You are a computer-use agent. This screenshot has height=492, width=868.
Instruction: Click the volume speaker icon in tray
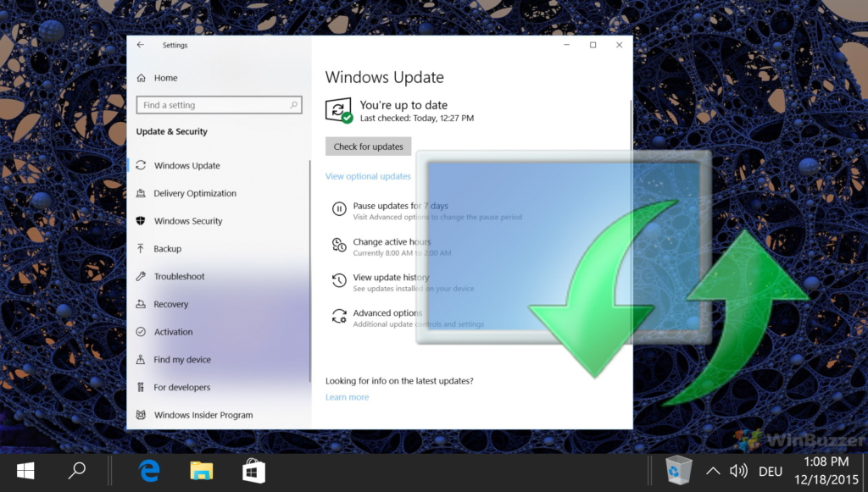(738, 471)
